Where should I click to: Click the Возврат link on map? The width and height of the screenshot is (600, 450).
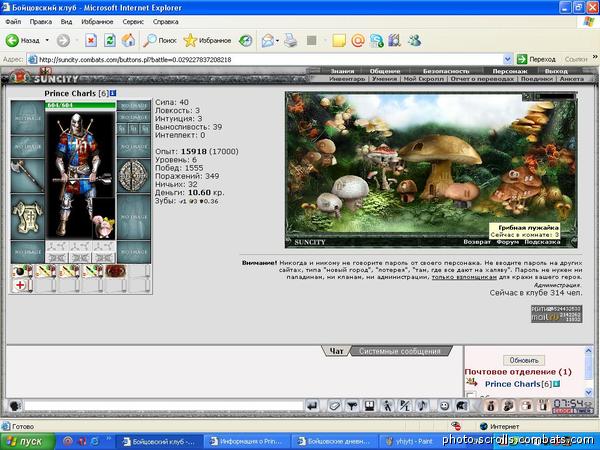click(x=477, y=242)
